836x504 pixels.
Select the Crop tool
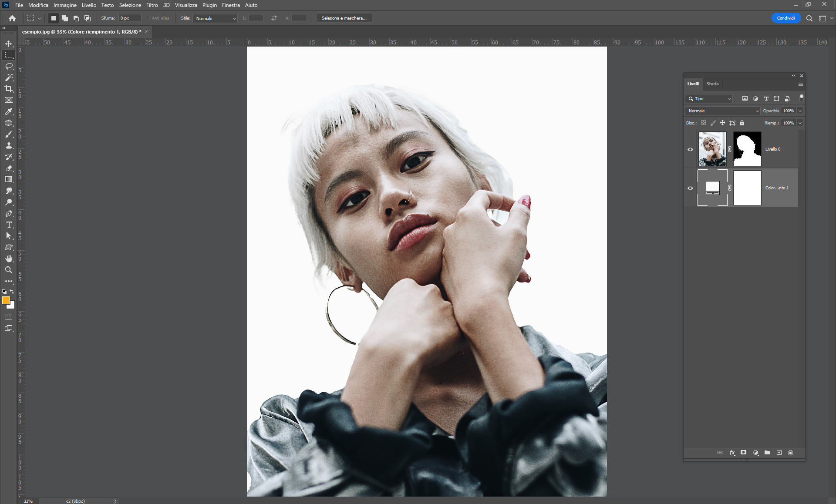tap(9, 89)
